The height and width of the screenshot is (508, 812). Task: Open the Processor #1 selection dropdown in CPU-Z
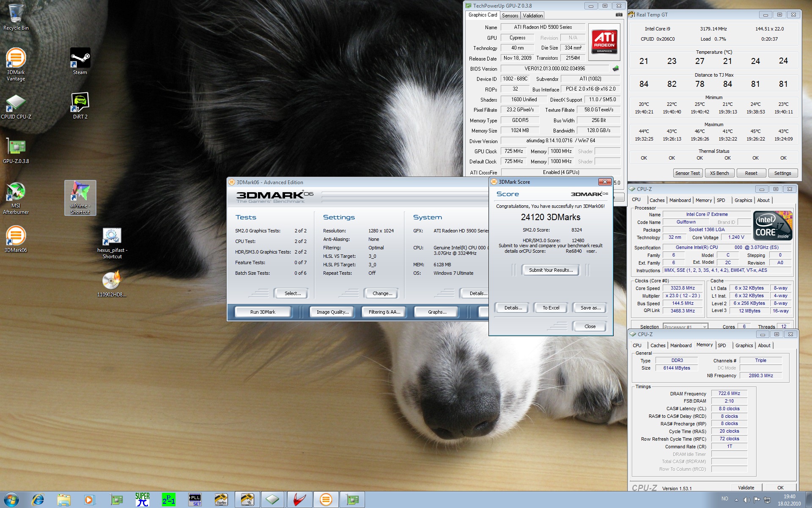click(x=685, y=327)
